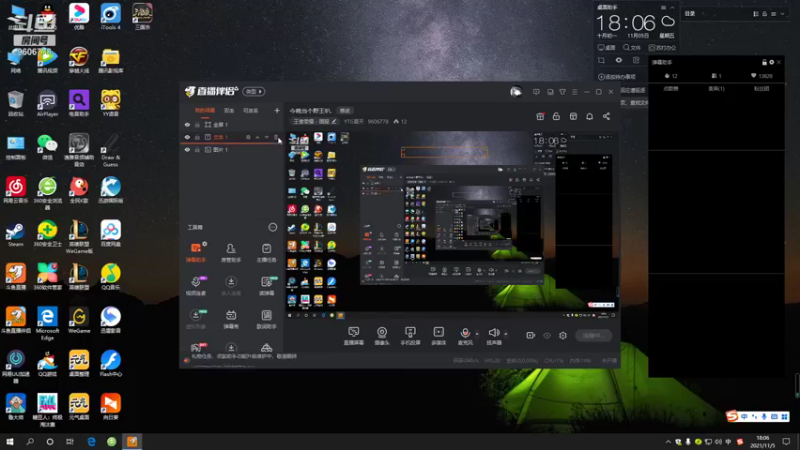The image size is (800, 450).
Task: Click the mode switch pill beside app logo
Action: [x=254, y=92]
